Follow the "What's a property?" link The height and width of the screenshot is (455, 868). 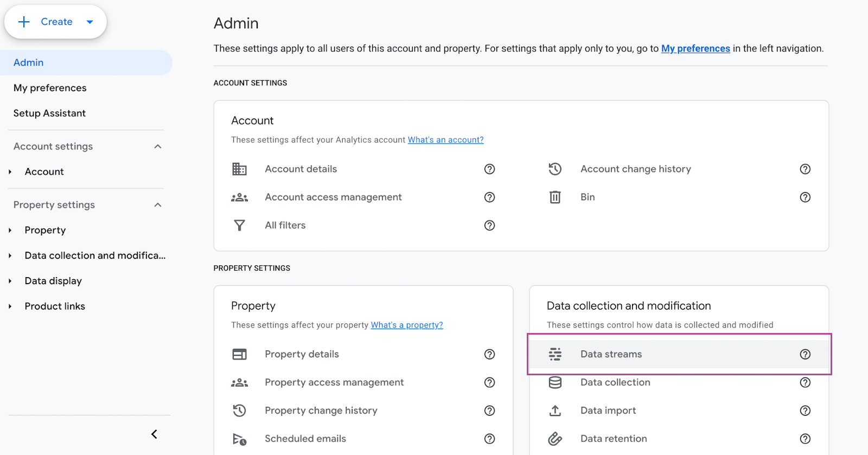pos(406,325)
